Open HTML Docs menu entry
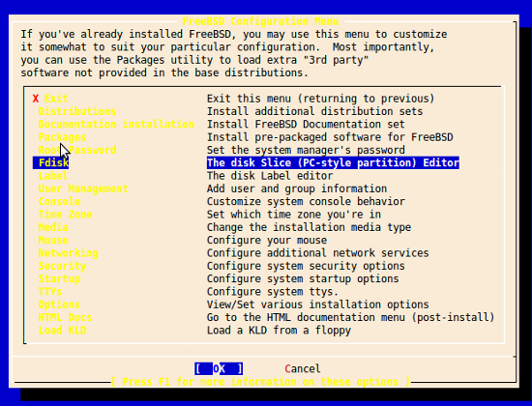This screenshot has width=532, height=406. (65, 317)
